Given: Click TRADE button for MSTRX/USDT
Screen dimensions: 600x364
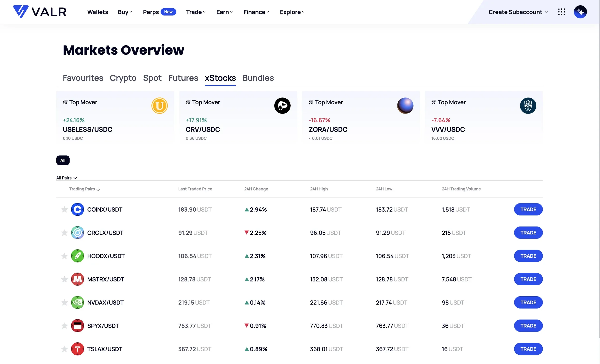Looking at the screenshot, I should [528, 279].
